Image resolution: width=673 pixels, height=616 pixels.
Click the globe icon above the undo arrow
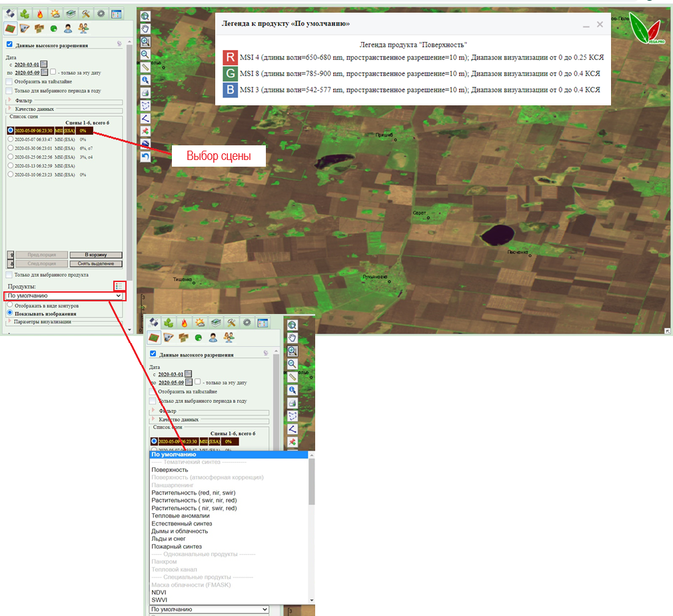pos(145,144)
